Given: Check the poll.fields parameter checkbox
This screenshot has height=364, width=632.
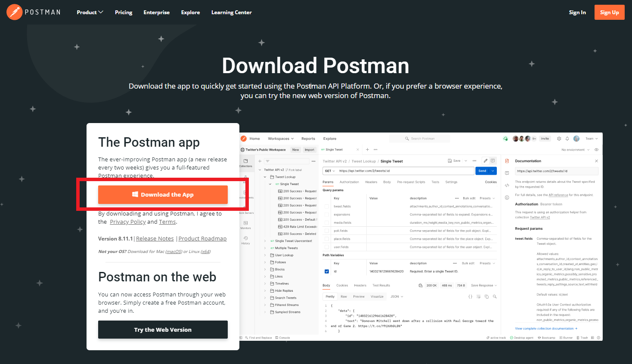Looking at the screenshot, I should (327, 231).
